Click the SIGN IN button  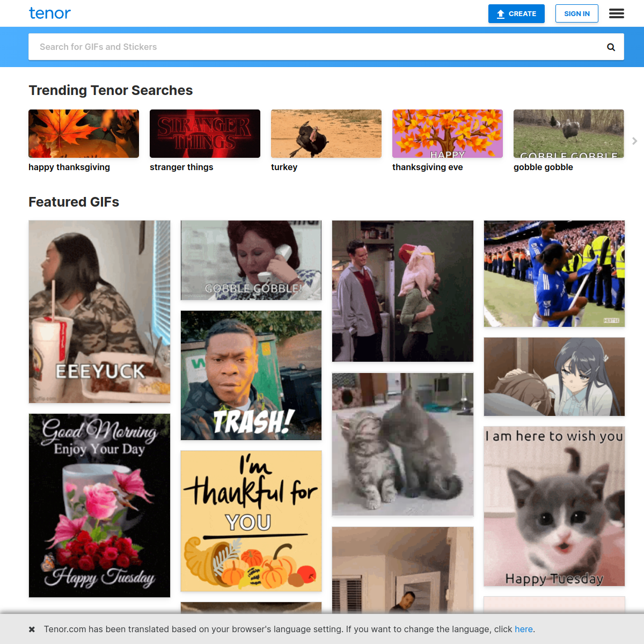[x=577, y=14]
